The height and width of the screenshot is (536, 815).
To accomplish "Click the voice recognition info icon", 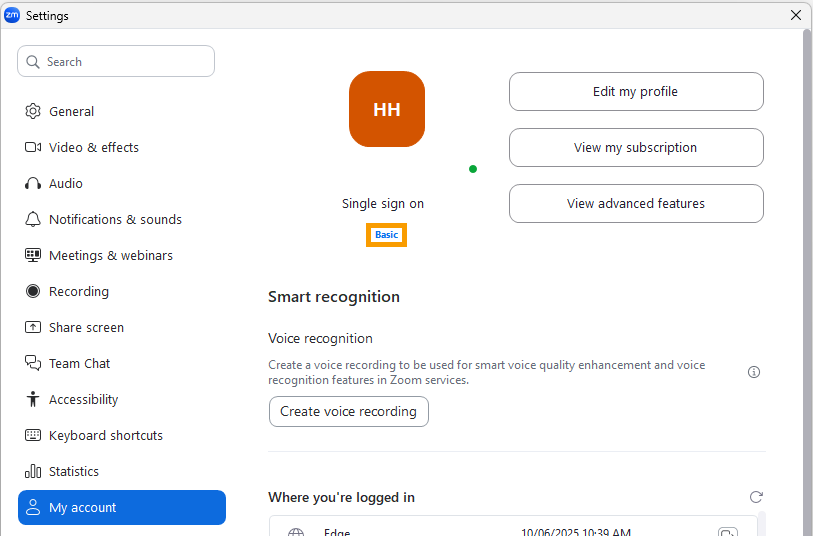I will coord(754,372).
